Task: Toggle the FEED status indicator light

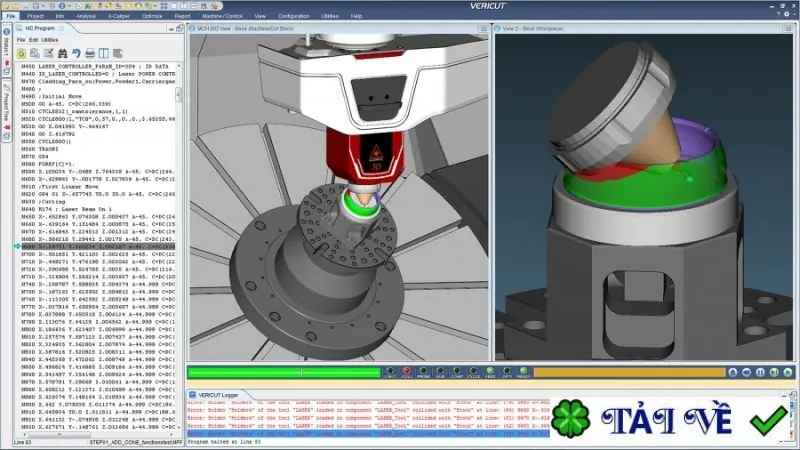Action: 490,372
